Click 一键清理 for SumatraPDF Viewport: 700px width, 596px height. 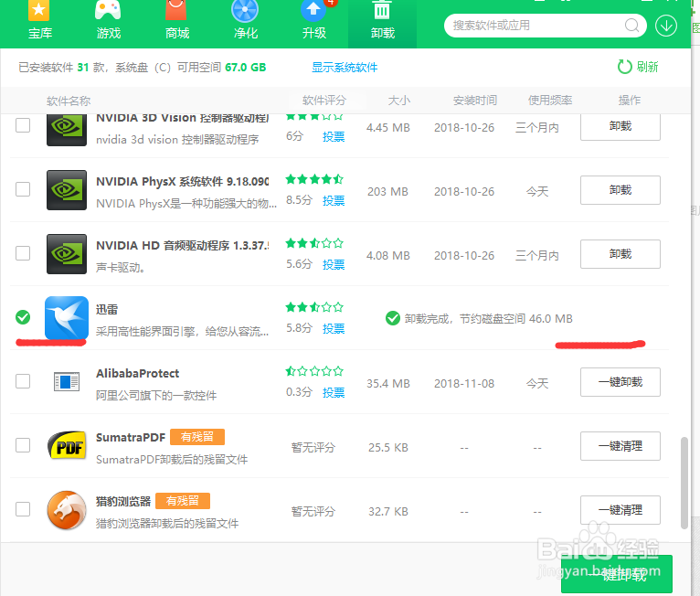pos(620,446)
